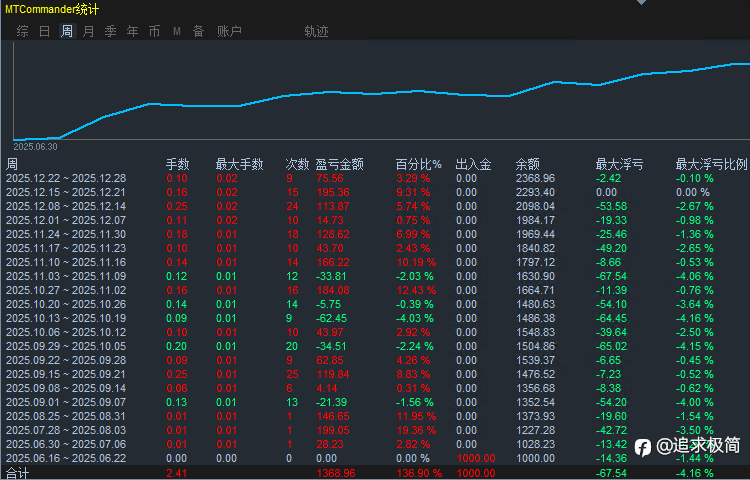Select the 周 (weekly) statistics tab
This screenshot has height=480, width=750.
pyautogui.click(x=66, y=31)
